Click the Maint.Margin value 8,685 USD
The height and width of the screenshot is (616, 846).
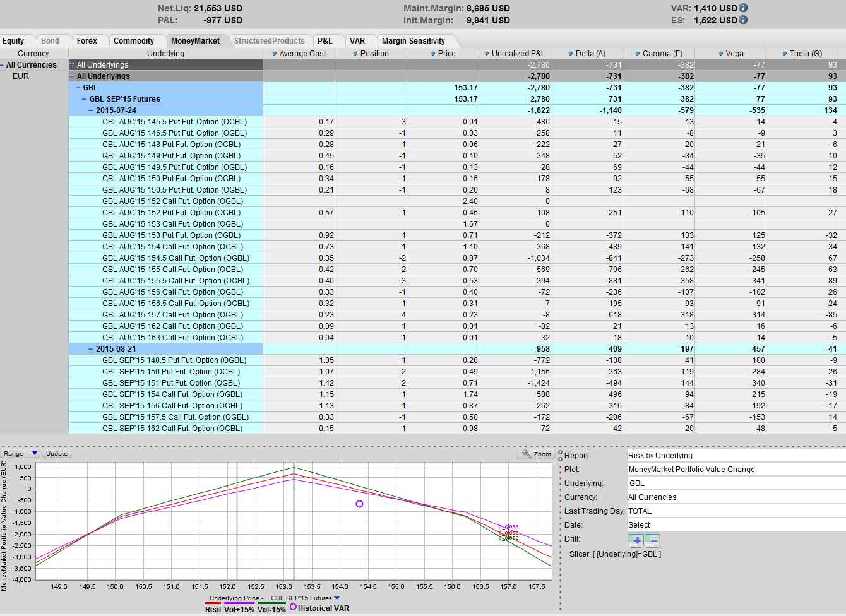pyautogui.click(x=488, y=8)
